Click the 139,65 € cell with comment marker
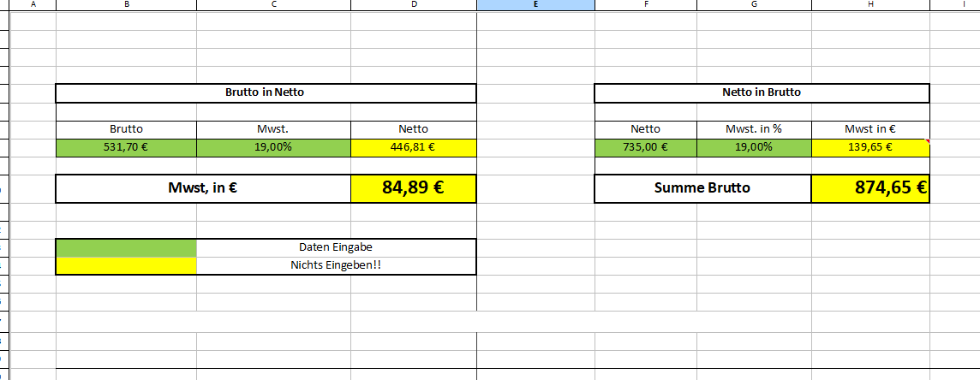 (870, 148)
